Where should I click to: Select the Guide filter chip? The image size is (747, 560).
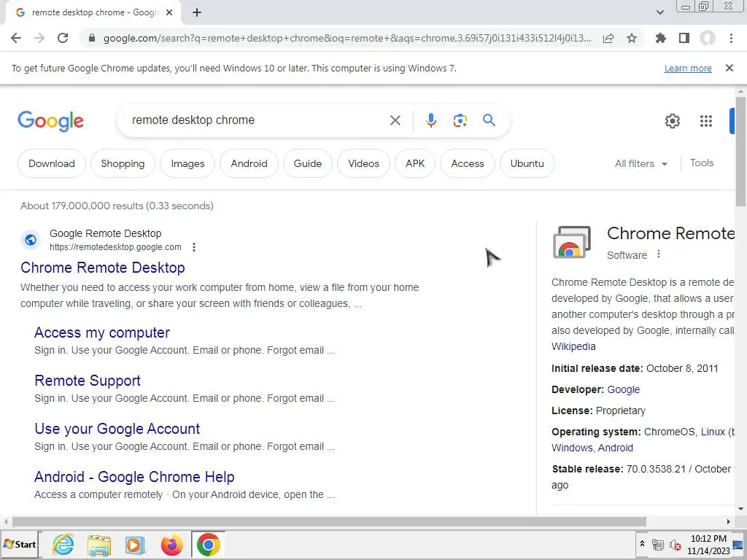click(307, 163)
